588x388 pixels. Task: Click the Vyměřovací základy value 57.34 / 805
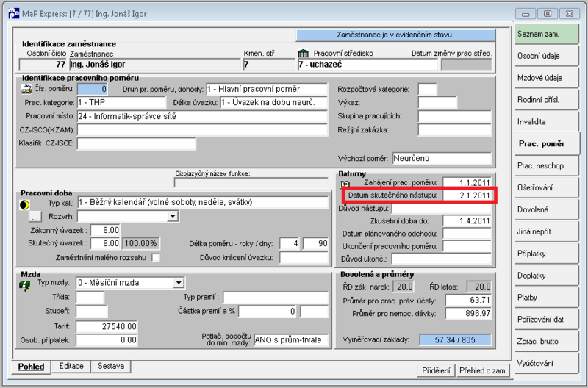[x=455, y=340]
